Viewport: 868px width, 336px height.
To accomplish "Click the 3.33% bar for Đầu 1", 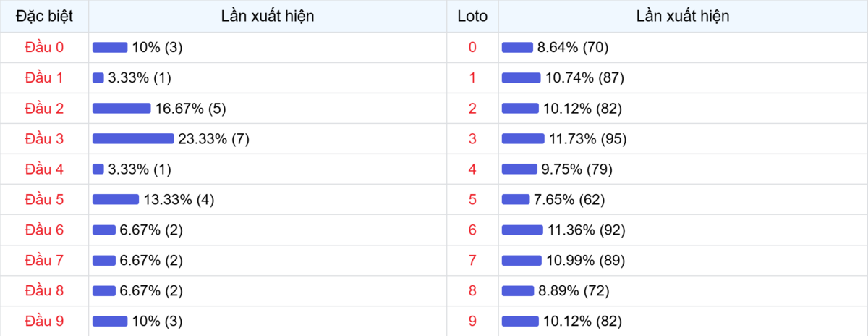I will click(x=98, y=77).
